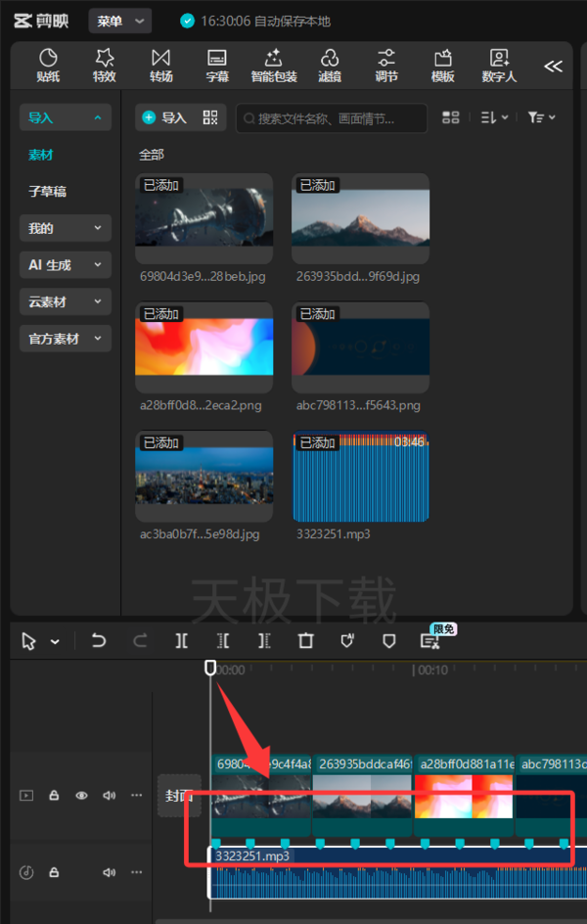The width and height of the screenshot is (587, 924).
Task: Click the playhead handle at 00:00
Action: click(x=210, y=668)
